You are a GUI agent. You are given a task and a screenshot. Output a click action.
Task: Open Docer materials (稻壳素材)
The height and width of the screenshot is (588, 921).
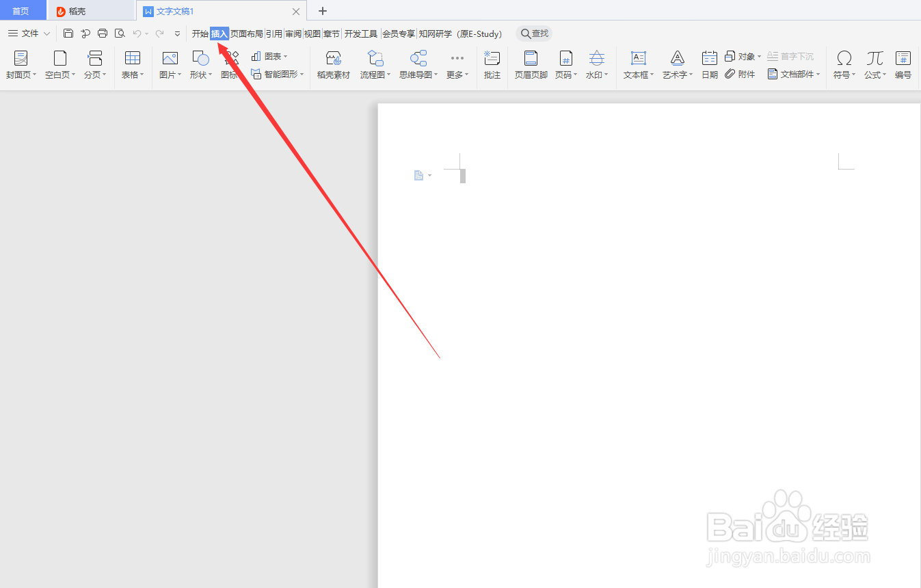pyautogui.click(x=334, y=65)
